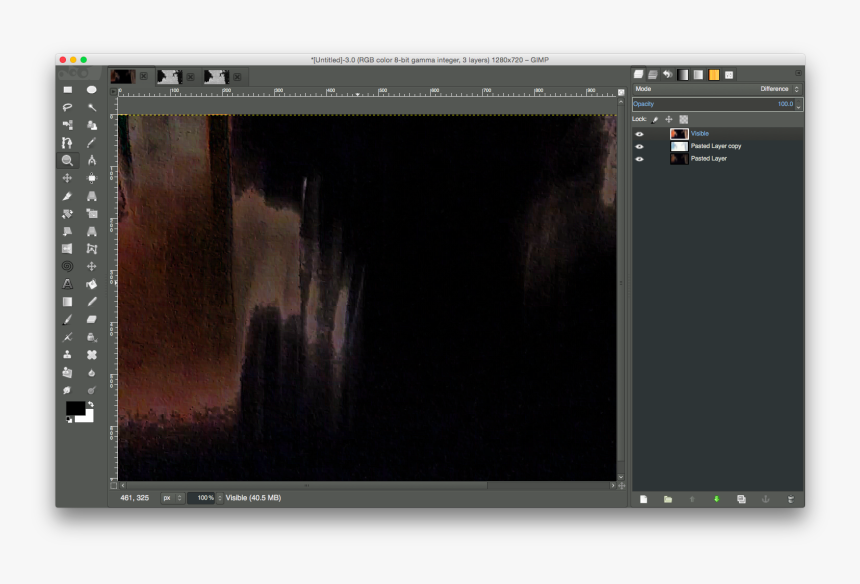Toggle visibility of the Visible layer
The height and width of the screenshot is (584, 860).
tap(639, 134)
